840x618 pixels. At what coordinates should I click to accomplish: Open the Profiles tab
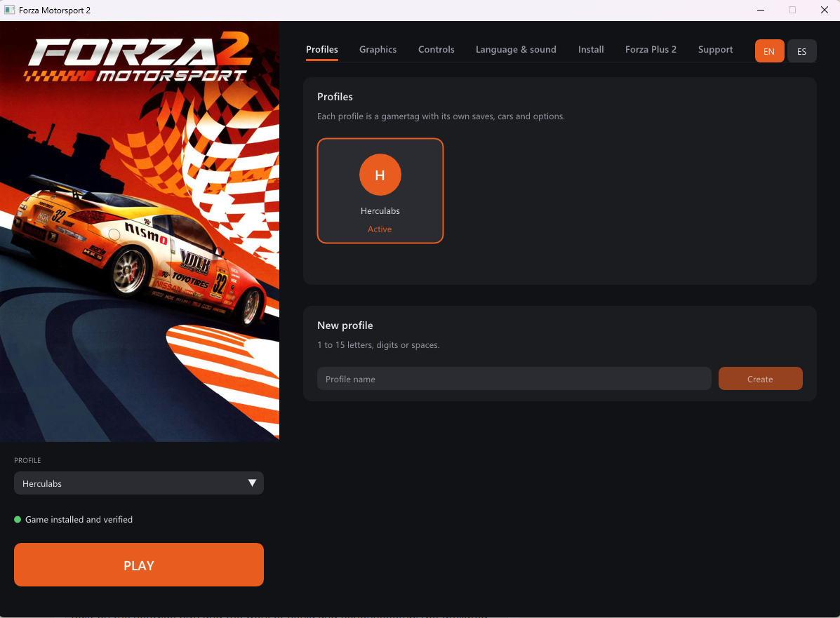321,49
